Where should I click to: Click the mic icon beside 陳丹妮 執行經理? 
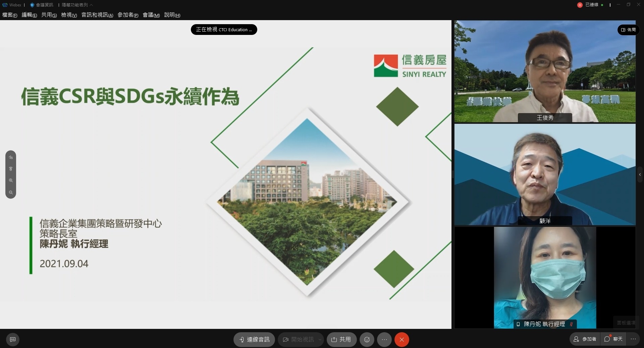[x=572, y=324]
